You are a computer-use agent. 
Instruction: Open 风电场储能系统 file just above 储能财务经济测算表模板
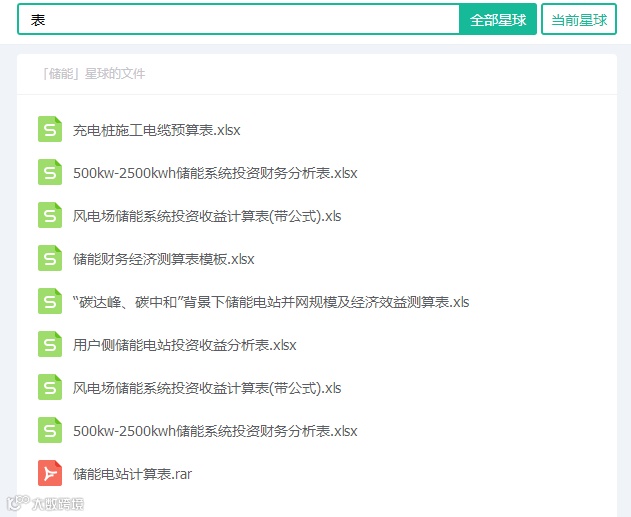pos(207,216)
